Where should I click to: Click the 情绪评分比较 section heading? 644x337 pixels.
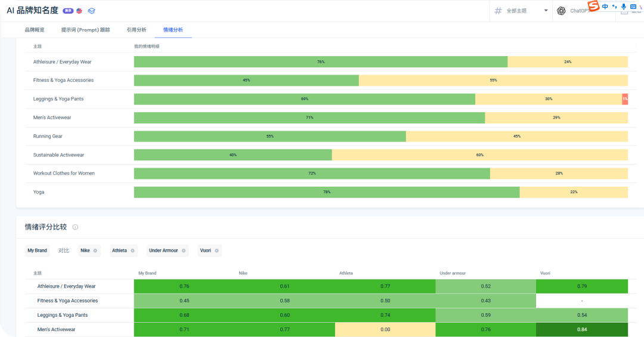click(x=45, y=227)
